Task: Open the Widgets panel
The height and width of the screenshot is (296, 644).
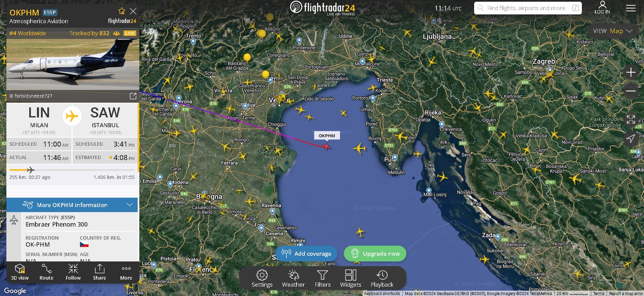Action: click(x=351, y=279)
